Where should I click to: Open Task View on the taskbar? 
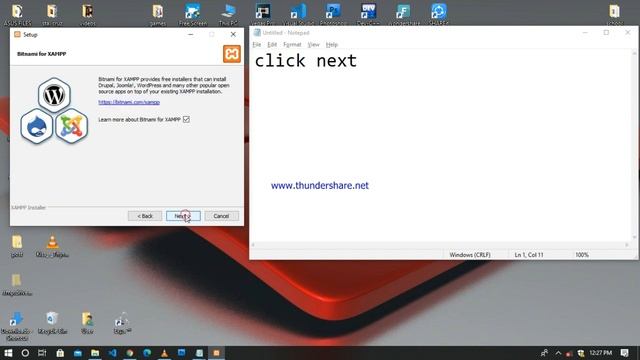coord(42,353)
